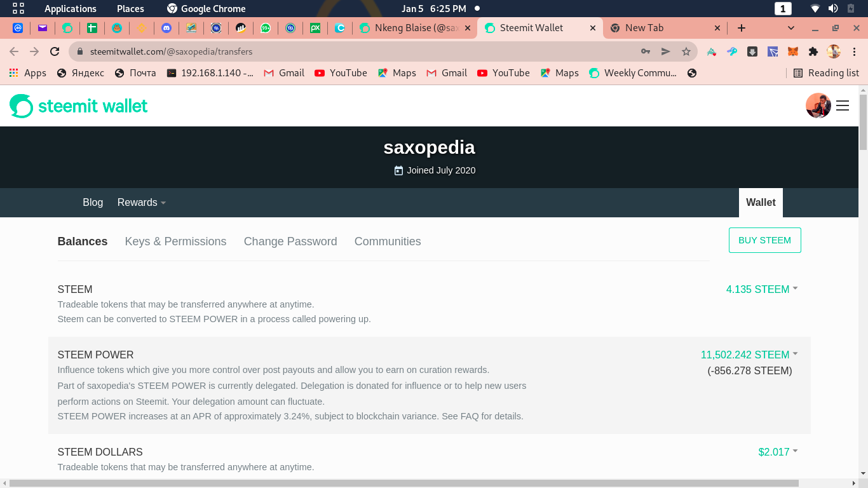Switch to the PancakeSwap bunny pinned tab

[117, 28]
